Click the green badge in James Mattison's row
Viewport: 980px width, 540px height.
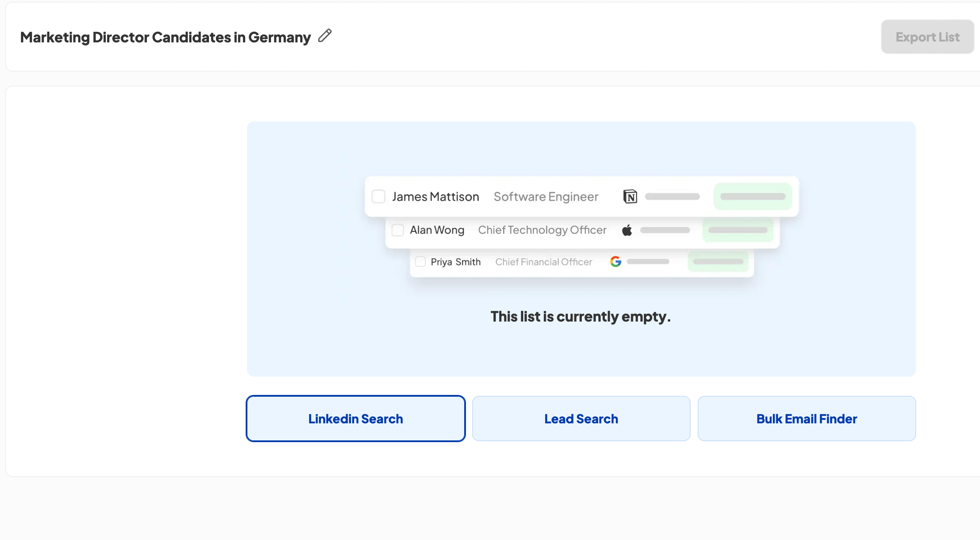pyautogui.click(x=752, y=196)
